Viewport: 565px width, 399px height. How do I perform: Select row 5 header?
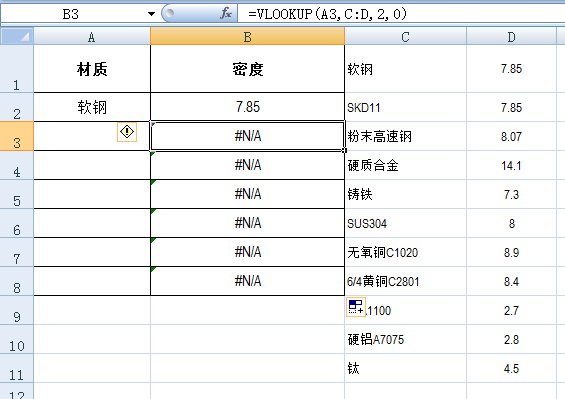click(x=17, y=194)
